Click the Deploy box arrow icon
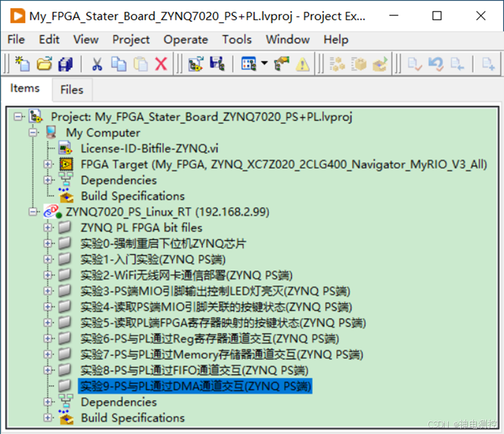 [380, 63]
